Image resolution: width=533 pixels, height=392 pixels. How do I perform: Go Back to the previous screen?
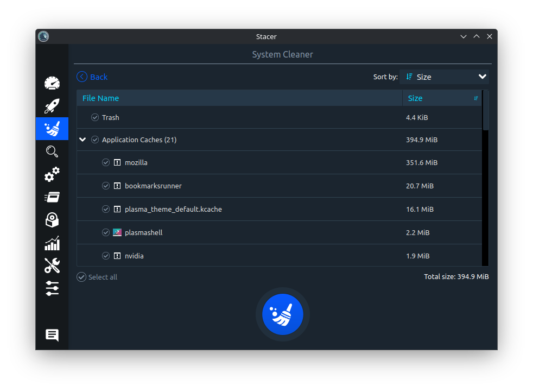click(x=92, y=77)
